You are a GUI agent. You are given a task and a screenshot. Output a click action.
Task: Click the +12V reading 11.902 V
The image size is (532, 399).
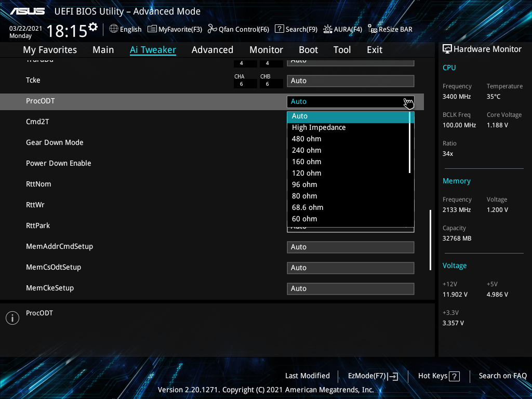pos(455,295)
